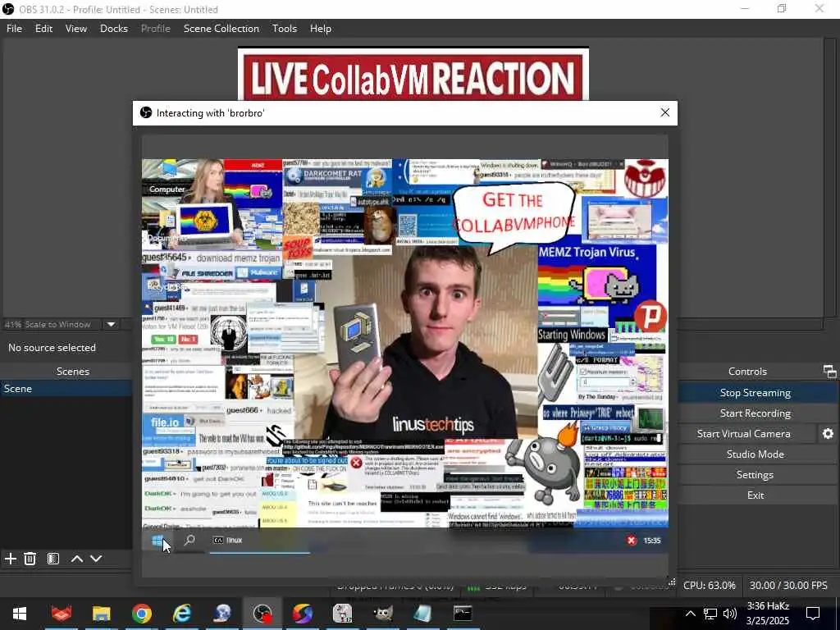Image resolution: width=840 pixels, height=630 pixels.
Task: Click the 'linux' taskbar item in the preview
Action: point(259,540)
